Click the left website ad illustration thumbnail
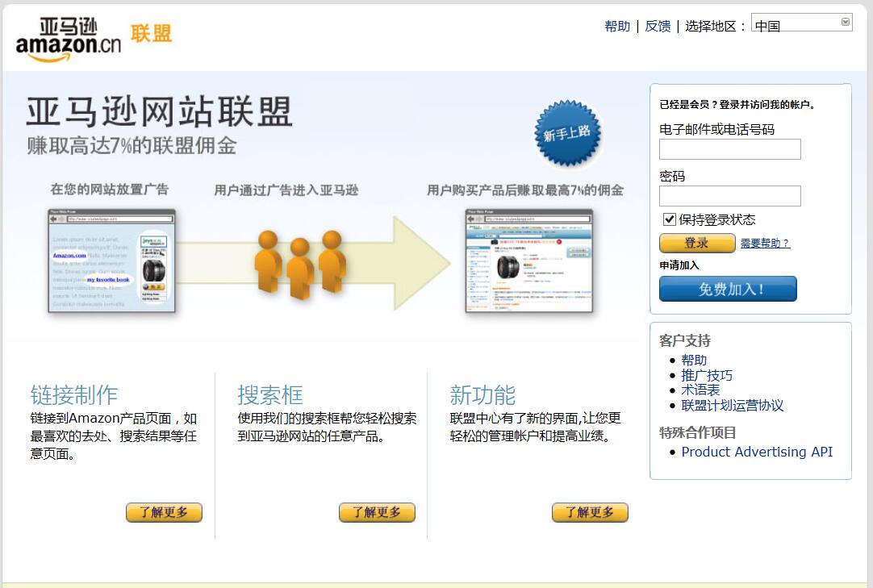 click(x=111, y=261)
